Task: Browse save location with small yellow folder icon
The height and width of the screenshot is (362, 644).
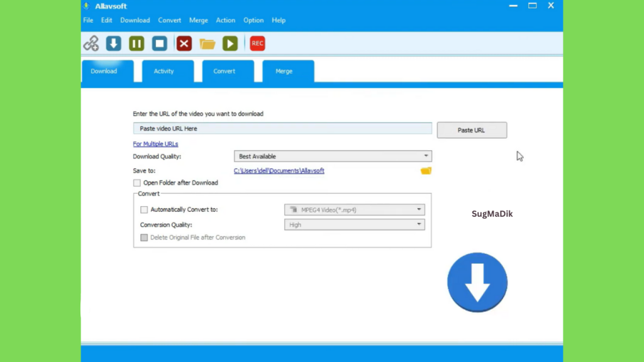Action: 426,171
